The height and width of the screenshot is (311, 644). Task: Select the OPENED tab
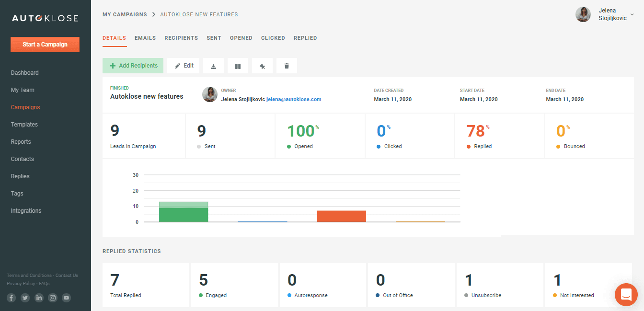[x=241, y=38]
